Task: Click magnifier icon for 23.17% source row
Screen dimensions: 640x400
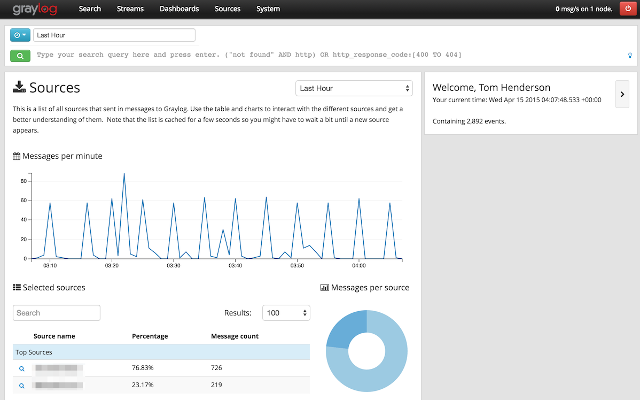Action: (21, 384)
